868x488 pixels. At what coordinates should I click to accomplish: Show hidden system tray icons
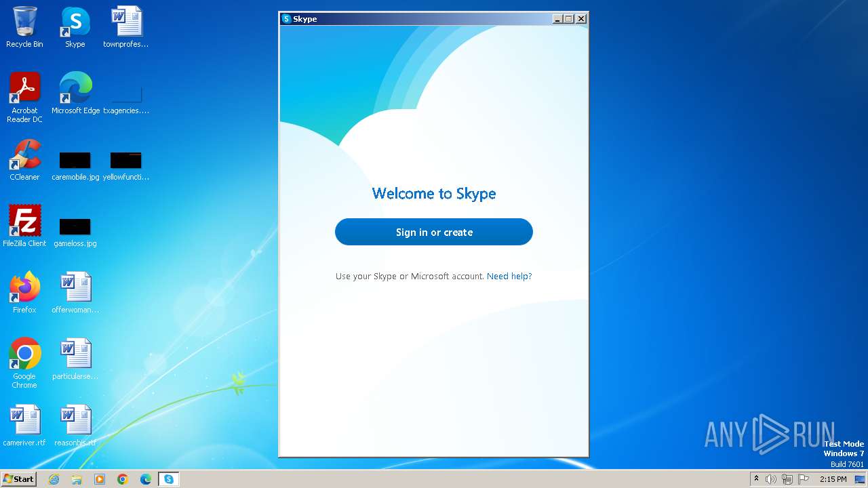(756, 479)
